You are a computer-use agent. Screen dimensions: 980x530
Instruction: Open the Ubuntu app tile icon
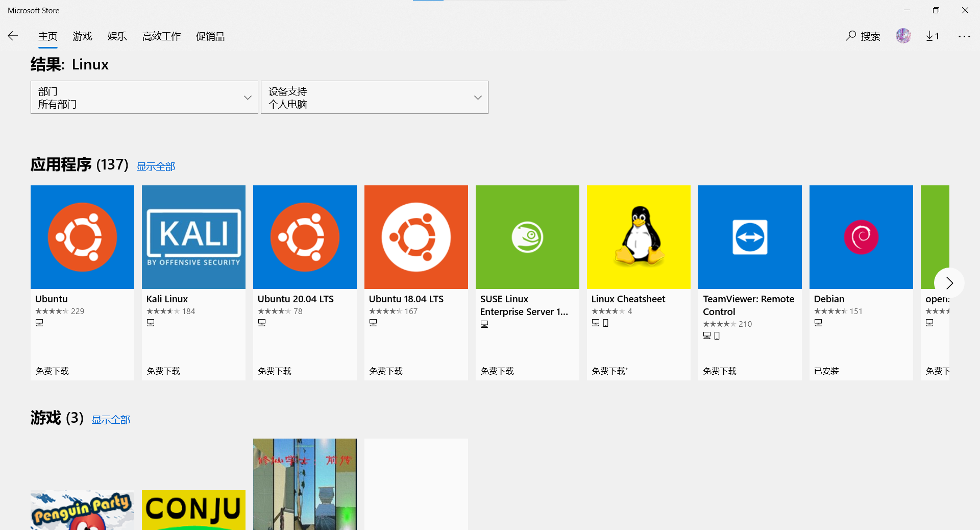[82, 237]
